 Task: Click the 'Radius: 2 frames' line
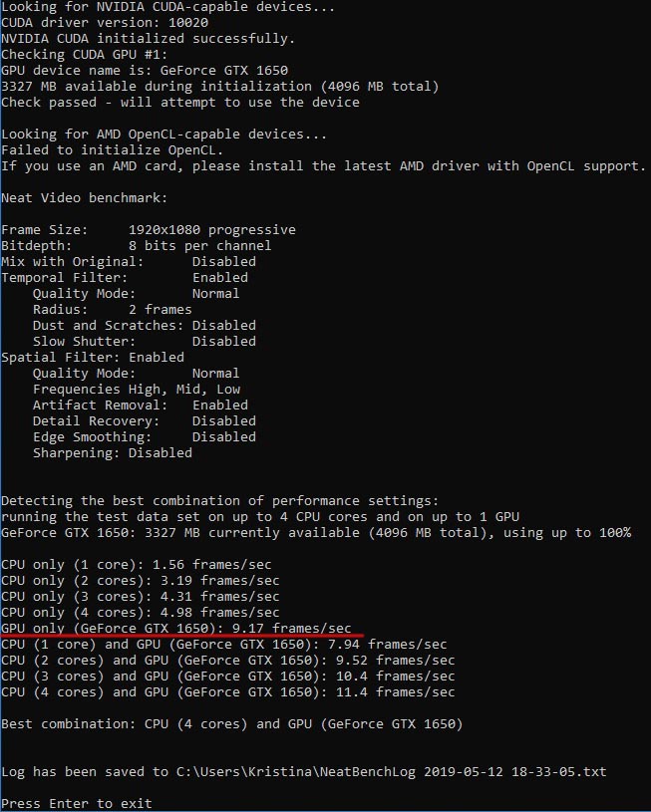[113, 309]
